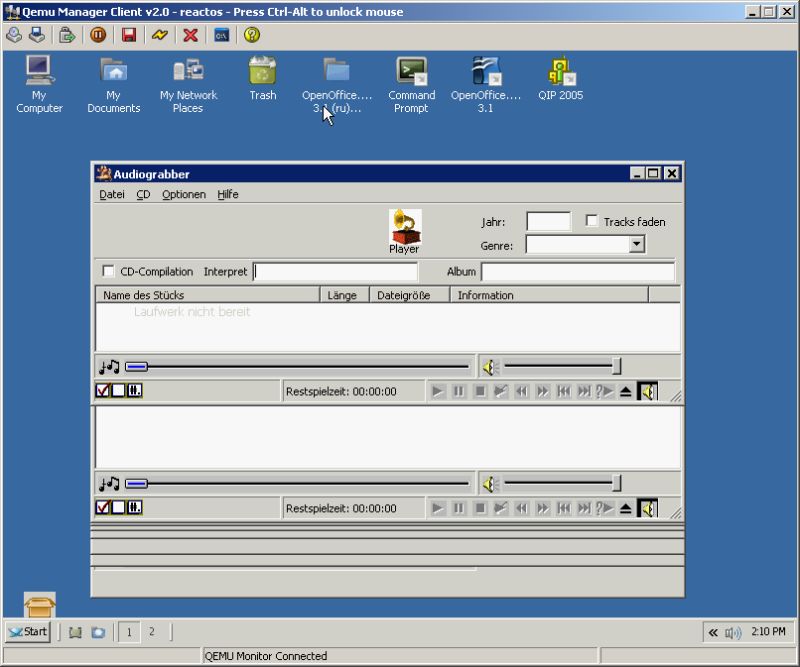The width and height of the screenshot is (800, 667).
Task: Toggle the checked box on the player bar
Action: (x=105, y=391)
